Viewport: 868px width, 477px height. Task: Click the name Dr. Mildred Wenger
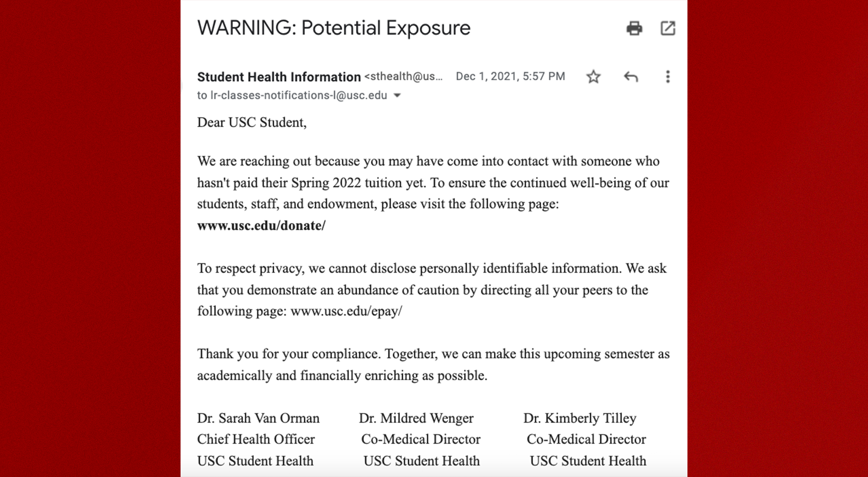(x=416, y=418)
